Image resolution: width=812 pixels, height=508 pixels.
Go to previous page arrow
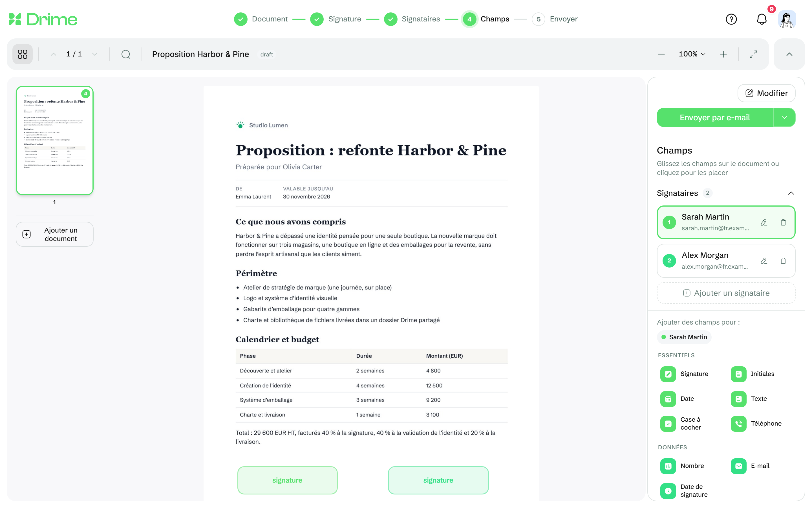pos(53,54)
